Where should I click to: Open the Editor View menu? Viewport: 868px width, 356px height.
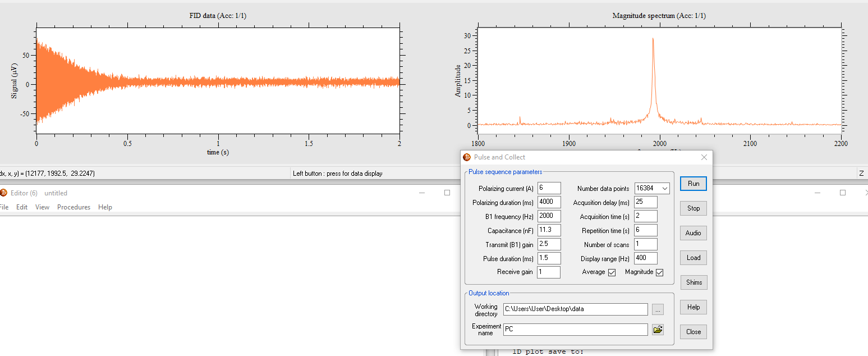pyautogui.click(x=42, y=207)
